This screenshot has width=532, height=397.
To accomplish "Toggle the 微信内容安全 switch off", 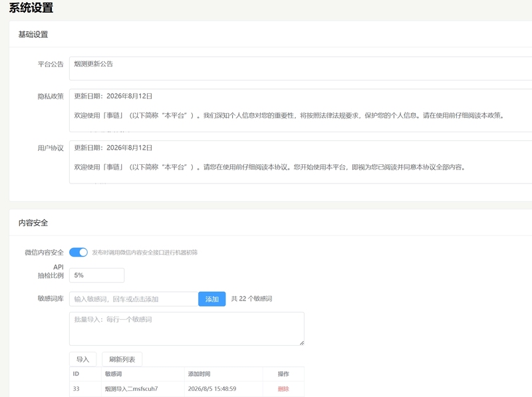I will (78, 252).
